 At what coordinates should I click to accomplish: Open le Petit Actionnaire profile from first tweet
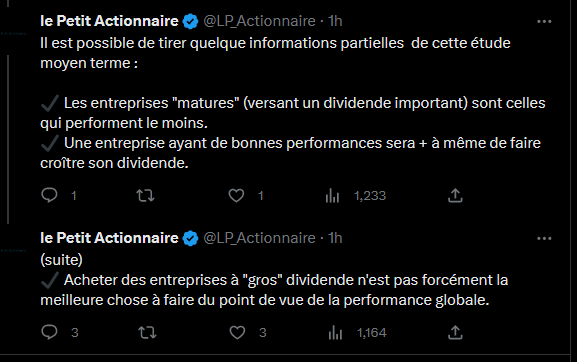pos(109,21)
